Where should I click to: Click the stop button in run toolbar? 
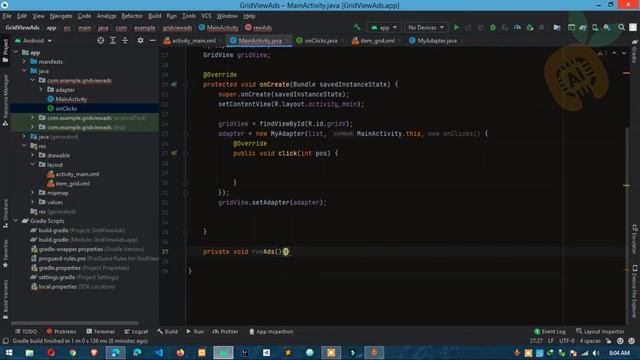542,27
